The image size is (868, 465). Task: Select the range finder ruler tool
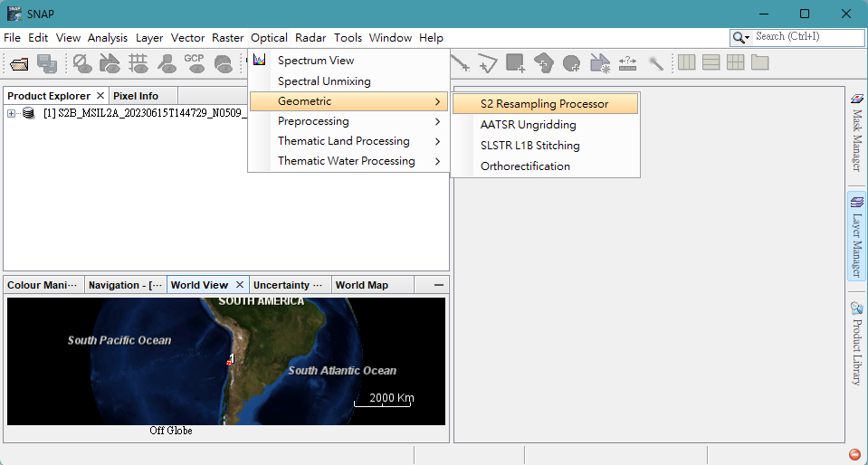[627, 63]
